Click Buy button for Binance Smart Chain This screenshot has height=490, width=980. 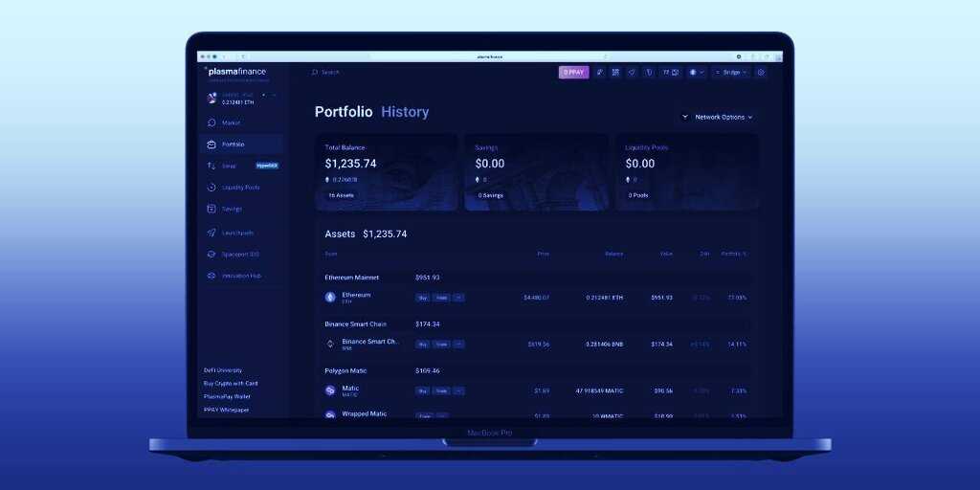422,345
